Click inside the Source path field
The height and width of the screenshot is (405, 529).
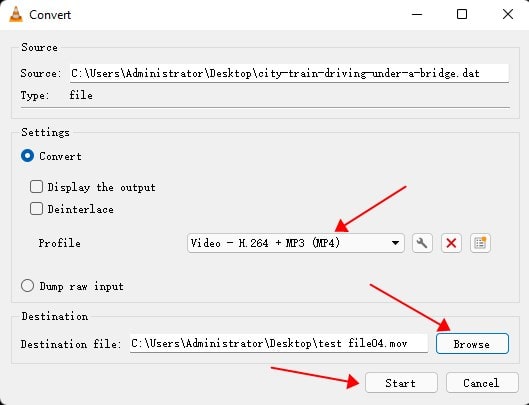click(x=289, y=73)
